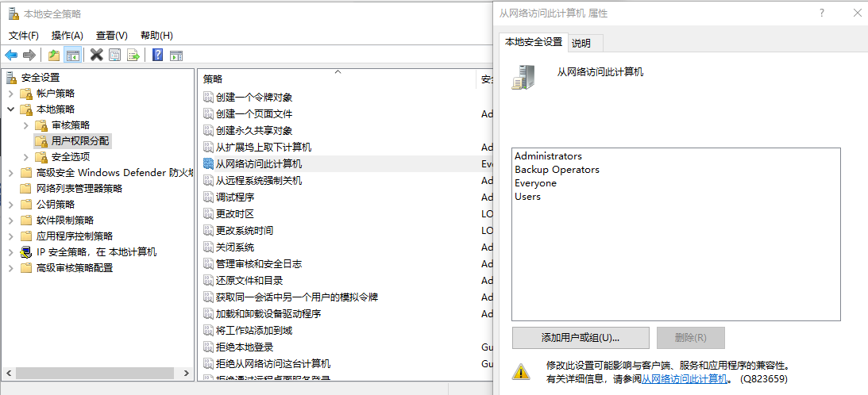
Task: Click the tree pane scrollbar right arrow
Action: point(187,374)
